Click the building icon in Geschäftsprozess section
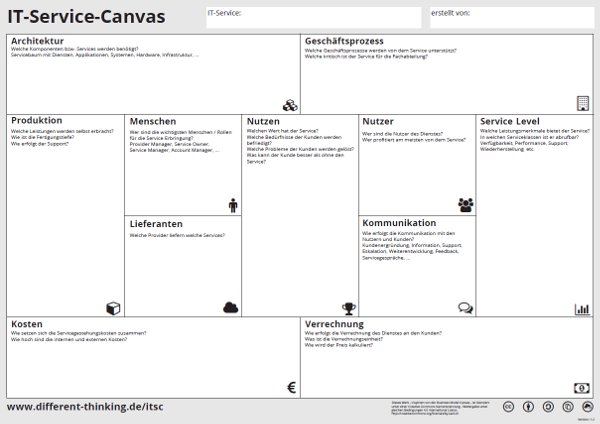 (x=583, y=103)
